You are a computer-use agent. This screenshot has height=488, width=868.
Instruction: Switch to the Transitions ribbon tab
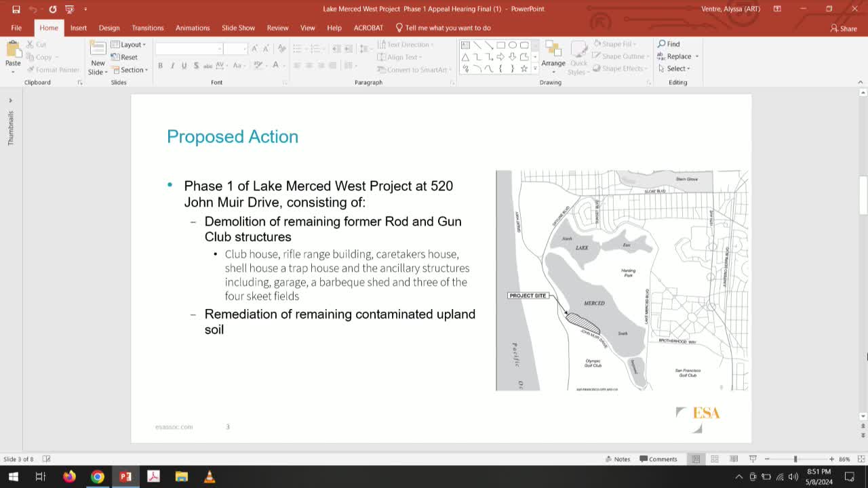pyautogui.click(x=147, y=28)
